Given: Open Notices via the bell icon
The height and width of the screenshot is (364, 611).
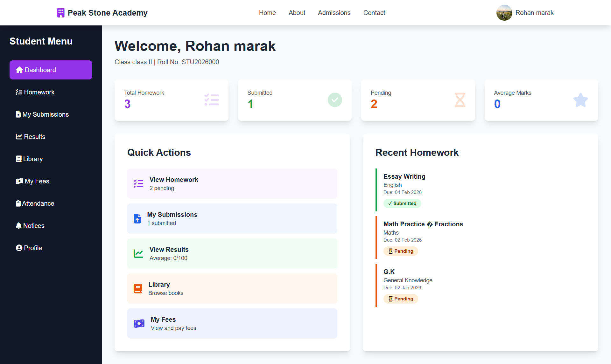Looking at the screenshot, I should click(18, 225).
